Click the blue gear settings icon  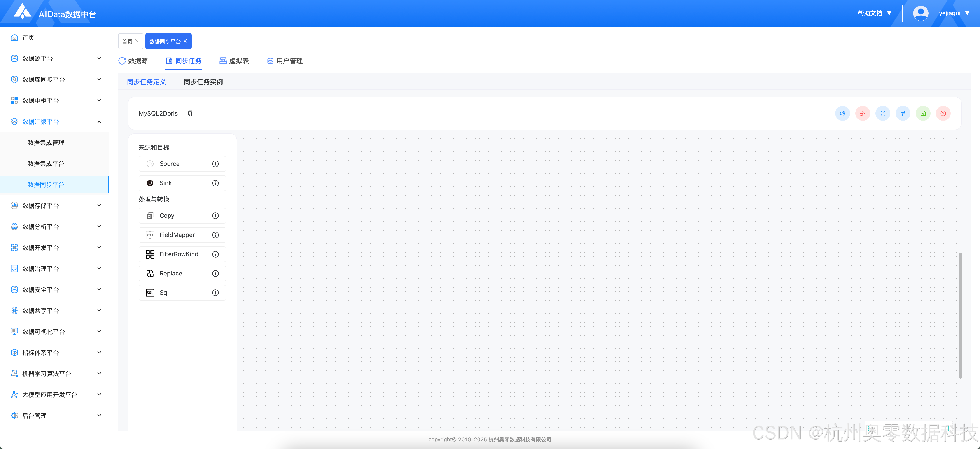(x=842, y=113)
